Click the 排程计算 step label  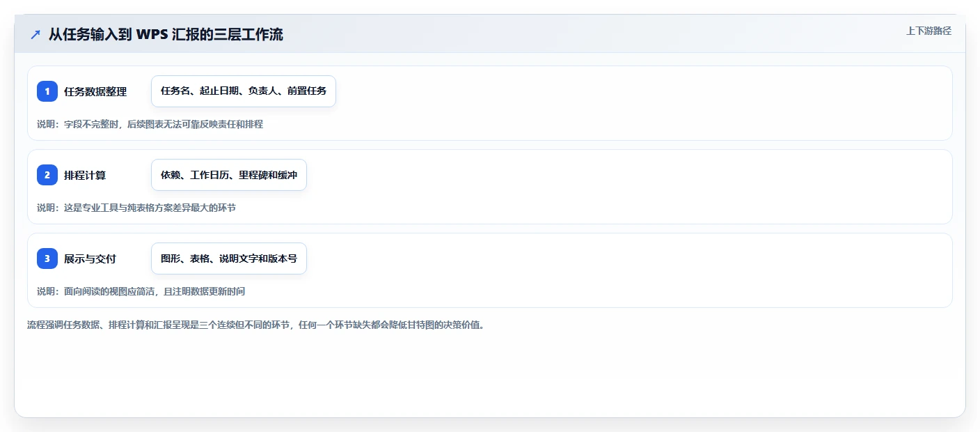(85, 175)
